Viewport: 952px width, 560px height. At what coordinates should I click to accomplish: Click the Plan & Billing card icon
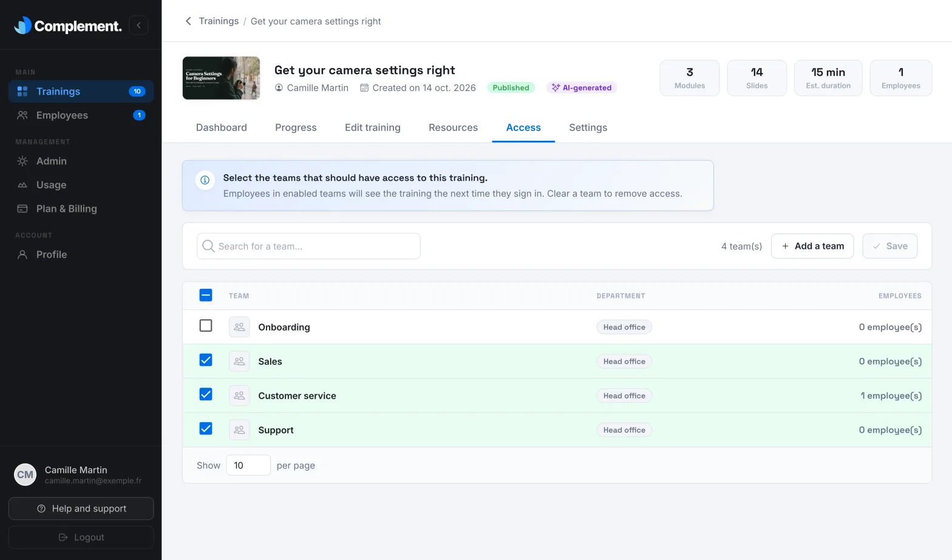click(22, 209)
